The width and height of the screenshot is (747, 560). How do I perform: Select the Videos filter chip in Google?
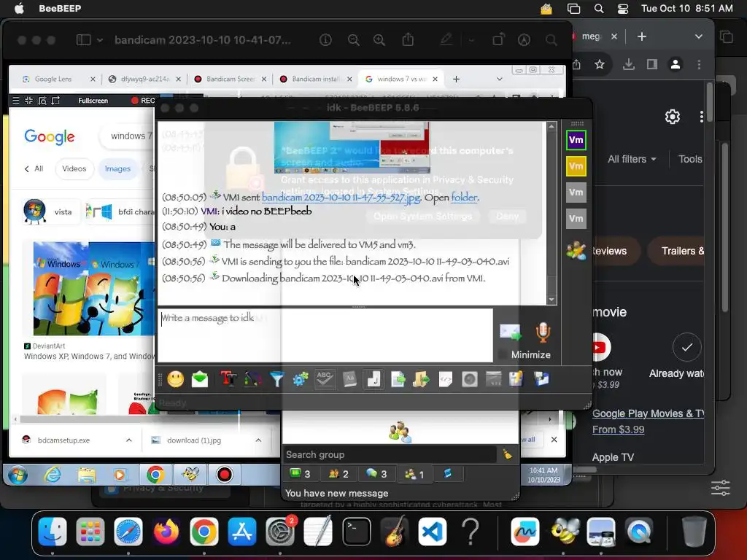(x=74, y=168)
